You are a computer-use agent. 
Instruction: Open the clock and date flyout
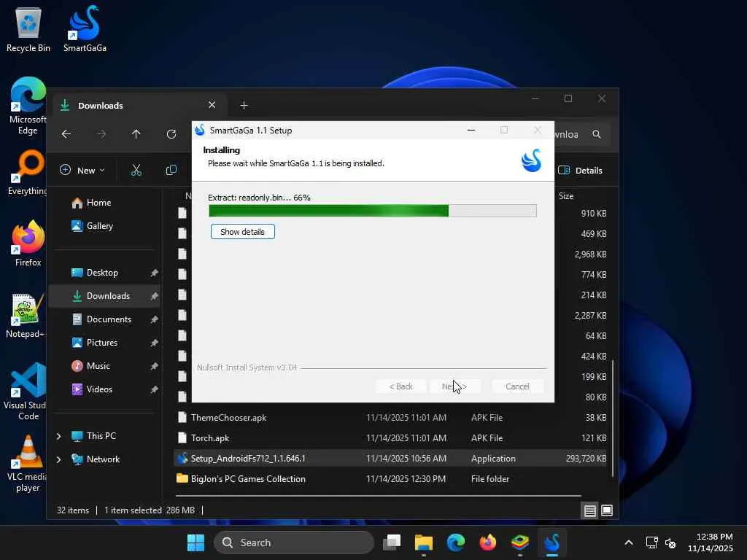[x=711, y=542]
